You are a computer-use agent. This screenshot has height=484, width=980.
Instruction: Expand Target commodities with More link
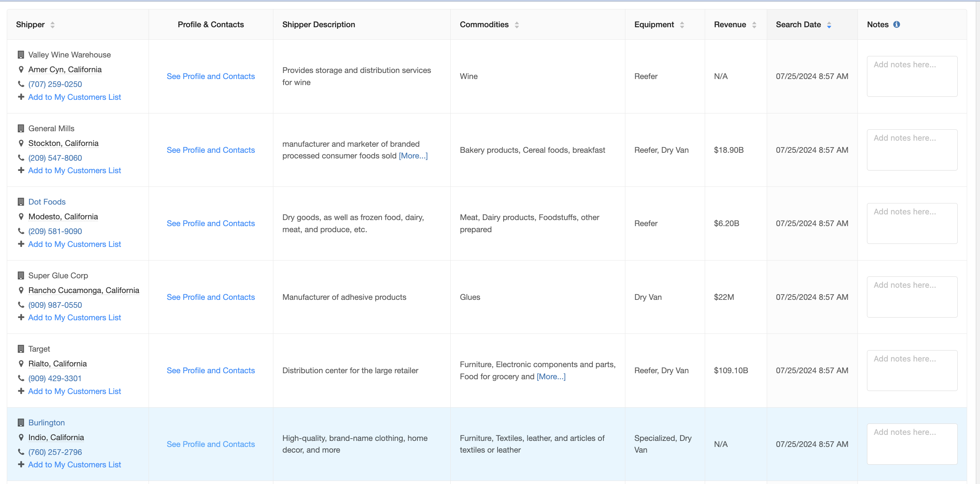click(x=551, y=377)
